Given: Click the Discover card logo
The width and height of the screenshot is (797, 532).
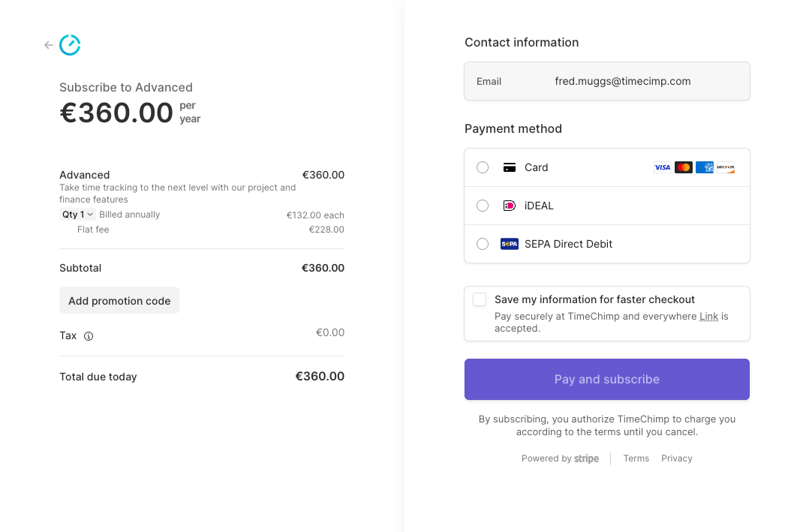Looking at the screenshot, I should pyautogui.click(x=725, y=167).
